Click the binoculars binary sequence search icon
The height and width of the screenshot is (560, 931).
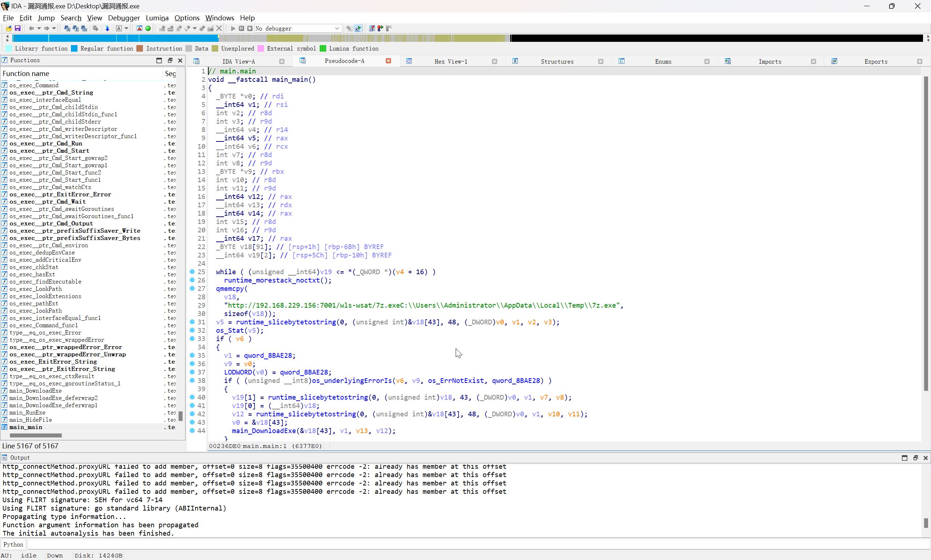(x=84, y=28)
